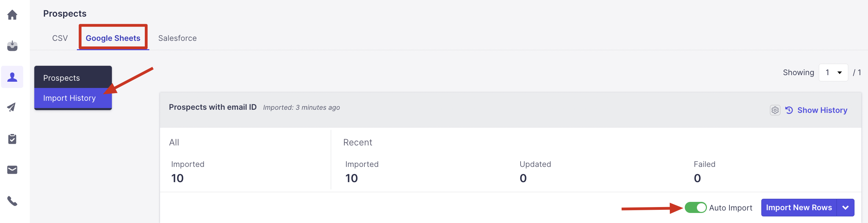Switch to the CSV tab
The height and width of the screenshot is (223, 868).
60,38
